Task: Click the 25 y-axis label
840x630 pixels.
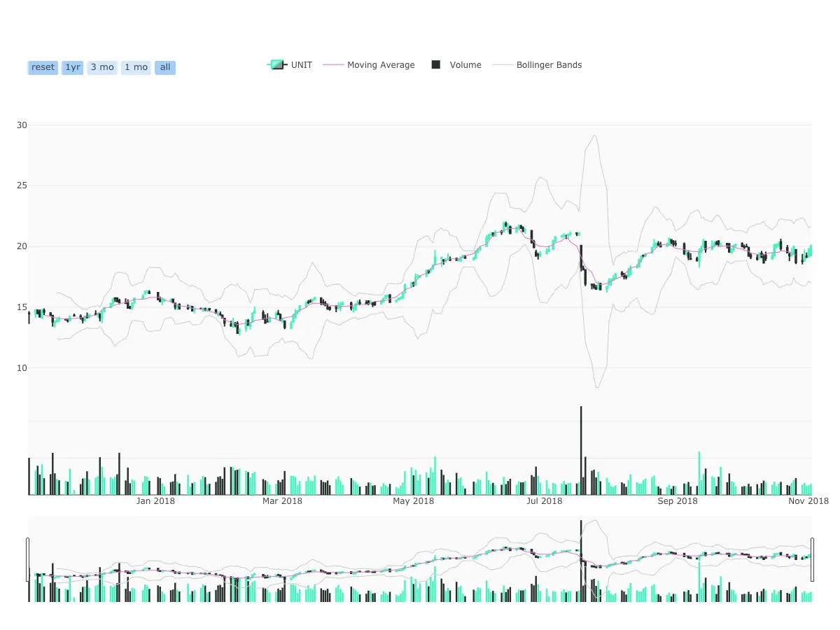Action: click(22, 186)
